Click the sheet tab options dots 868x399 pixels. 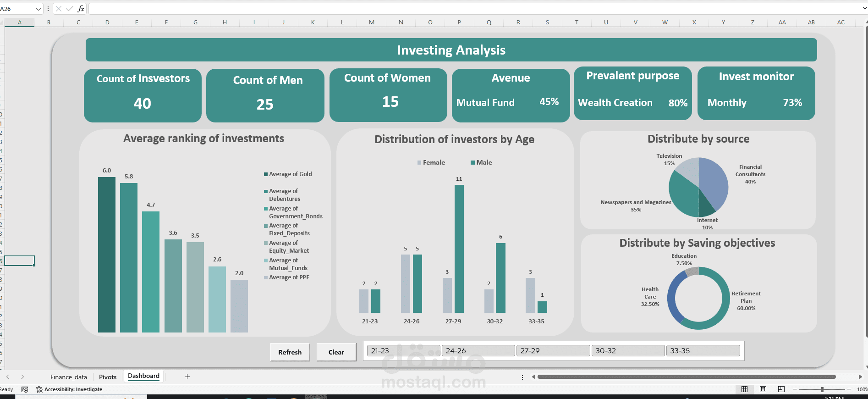click(x=522, y=377)
